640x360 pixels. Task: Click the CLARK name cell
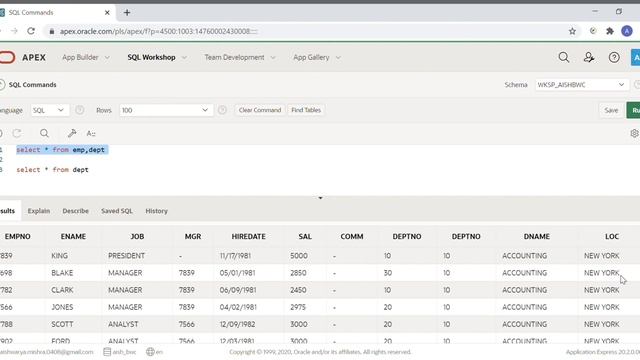coord(62,290)
